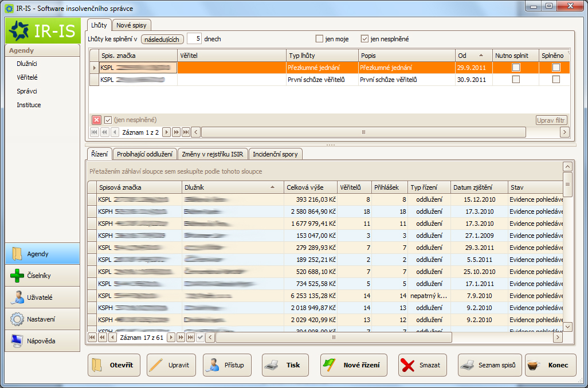This screenshot has width=588, height=388.
Task: Jump to last record in Řízení navigator
Action: [x=190, y=338]
